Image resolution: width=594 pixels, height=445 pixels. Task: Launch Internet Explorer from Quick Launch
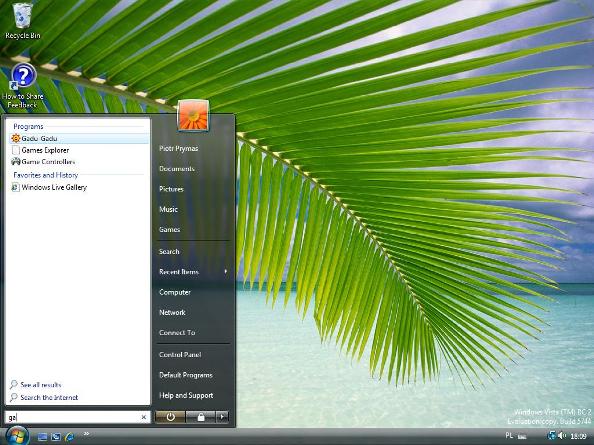click(x=69, y=436)
